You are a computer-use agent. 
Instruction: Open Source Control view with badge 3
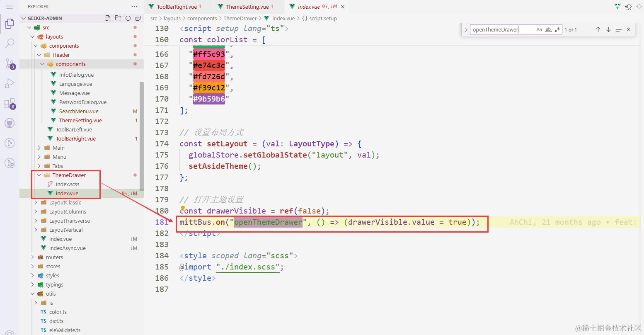click(10, 63)
